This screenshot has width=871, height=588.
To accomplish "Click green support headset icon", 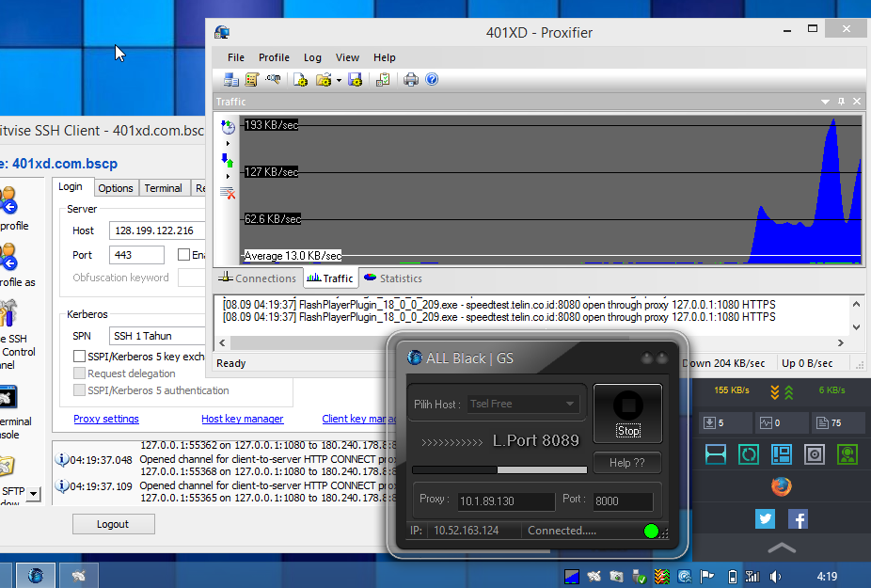I will (x=847, y=454).
